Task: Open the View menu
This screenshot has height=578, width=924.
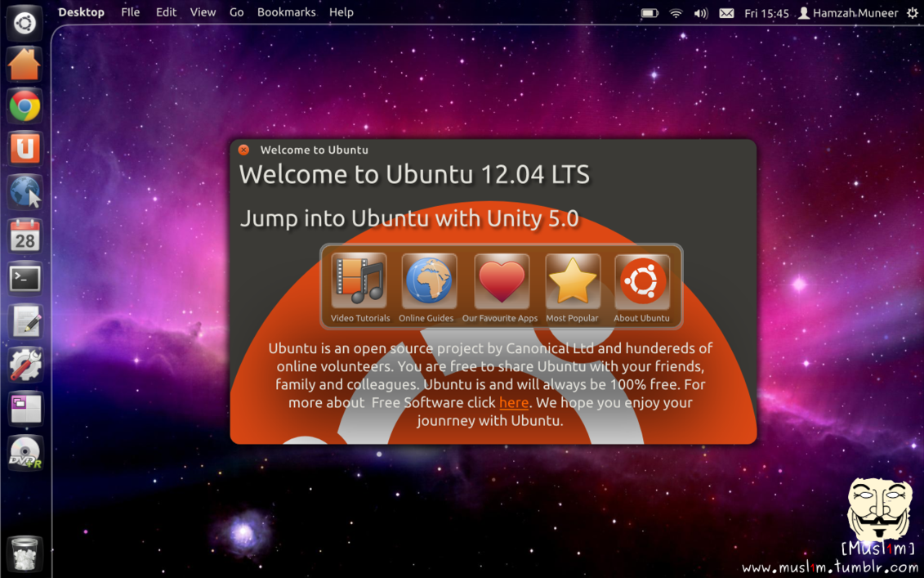Action: coord(203,12)
